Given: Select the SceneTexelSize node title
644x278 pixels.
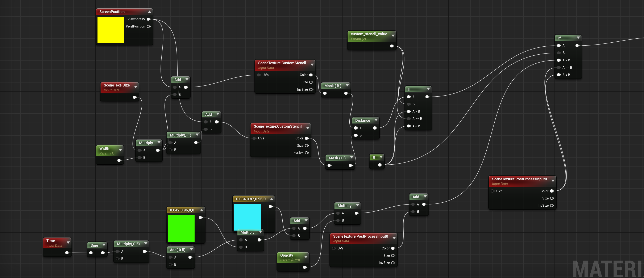Looking at the screenshot, I should click(116, 85).
